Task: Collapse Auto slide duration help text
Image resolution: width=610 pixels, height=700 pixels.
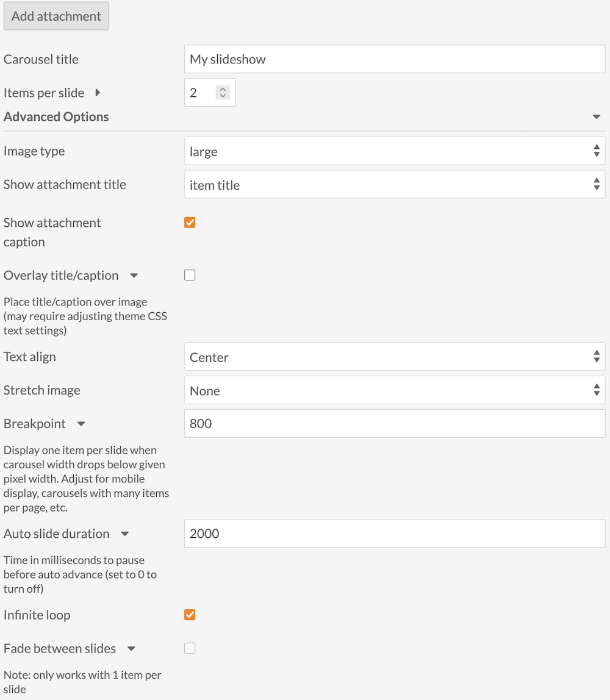Action: point(125,534)
